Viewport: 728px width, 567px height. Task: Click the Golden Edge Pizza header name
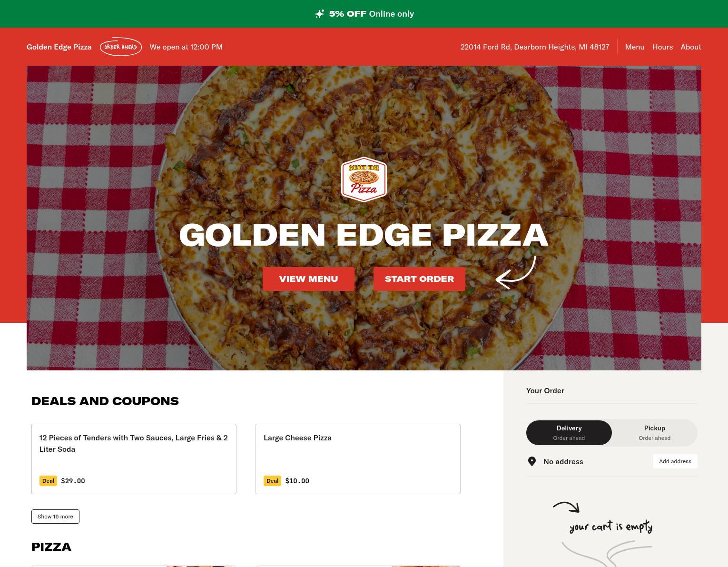click(x=59, y=47)
